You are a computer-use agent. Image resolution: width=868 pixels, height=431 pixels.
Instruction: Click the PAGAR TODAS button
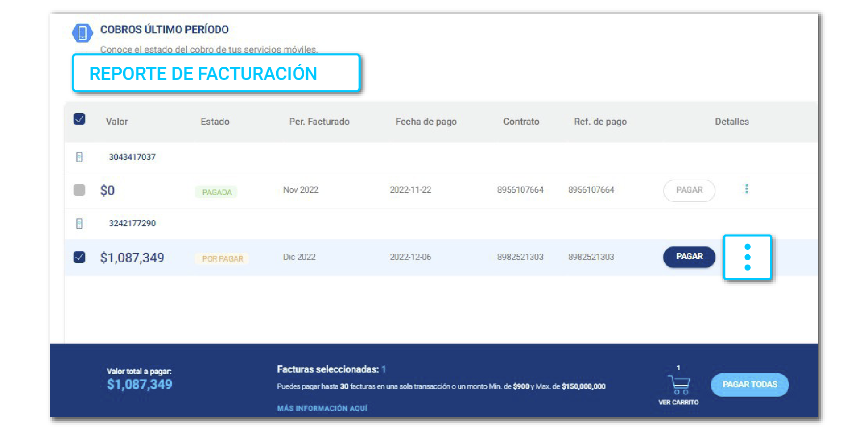750,384
